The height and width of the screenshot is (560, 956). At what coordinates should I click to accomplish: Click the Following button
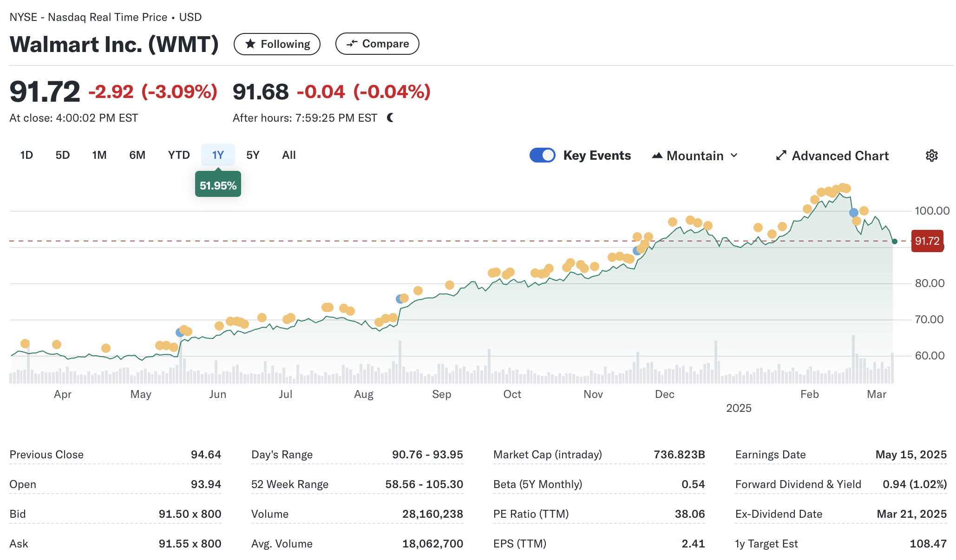(x=277, y=44)
